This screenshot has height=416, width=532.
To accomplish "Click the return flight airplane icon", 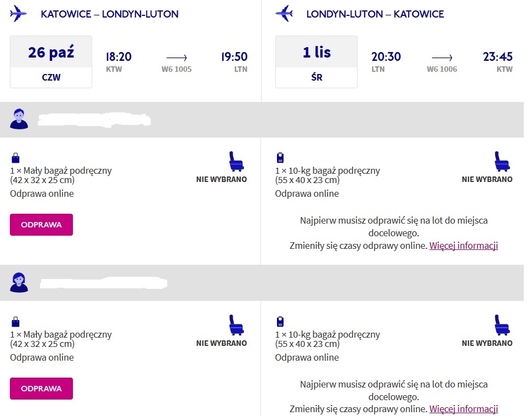I will pyautogui.click(x=284, y=14).
